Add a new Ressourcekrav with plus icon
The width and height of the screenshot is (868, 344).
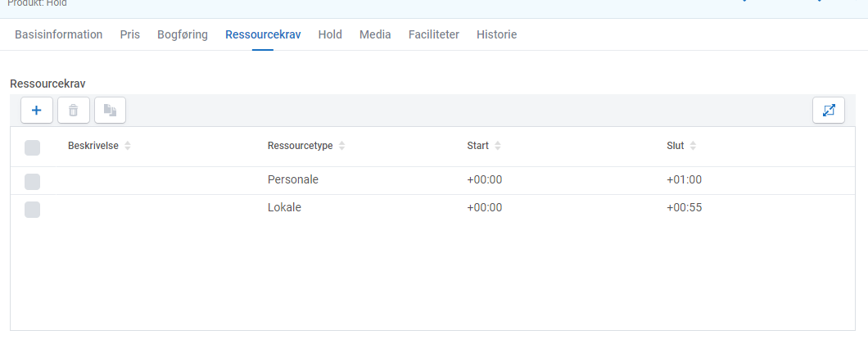pos(37,111)
